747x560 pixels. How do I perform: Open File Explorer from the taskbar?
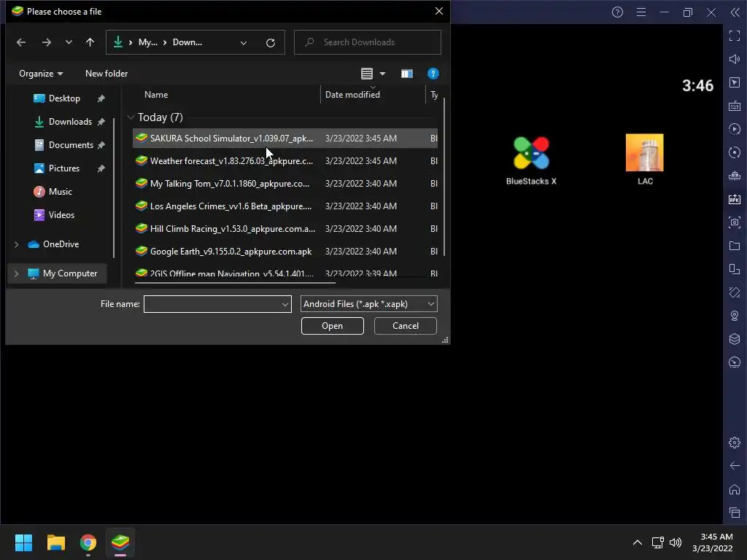click(x=55, y=542)
